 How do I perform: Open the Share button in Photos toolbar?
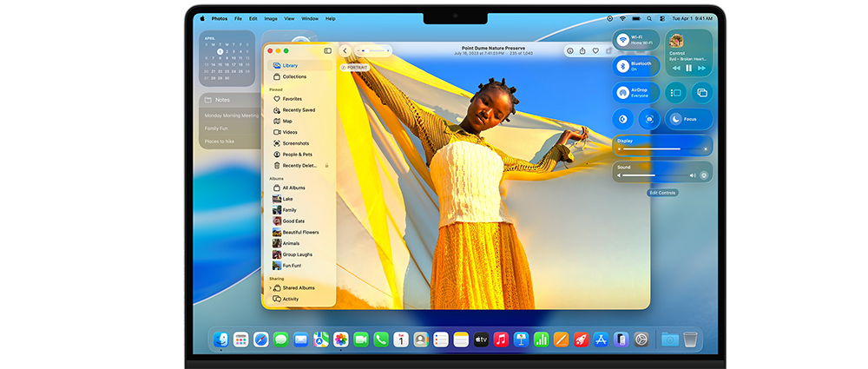point(583,51)
